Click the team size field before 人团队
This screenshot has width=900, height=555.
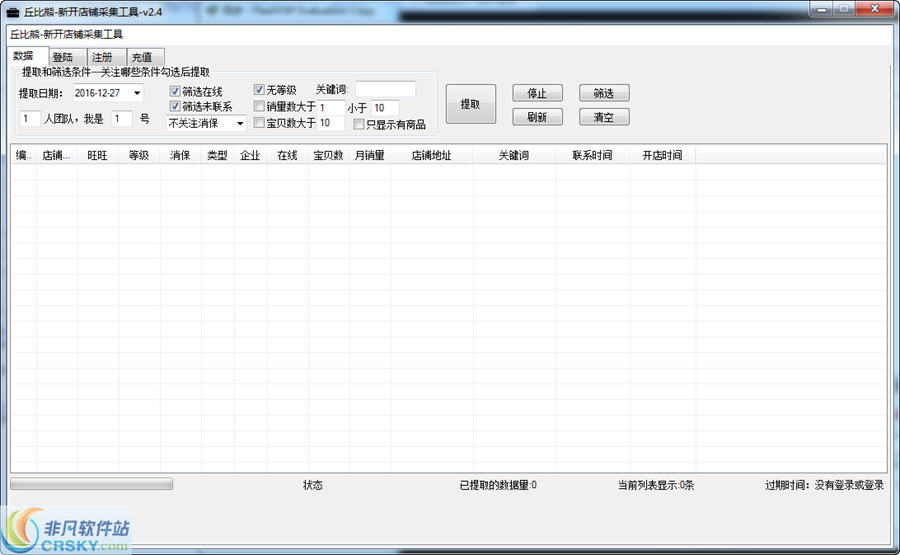click(x=30, y=119)
